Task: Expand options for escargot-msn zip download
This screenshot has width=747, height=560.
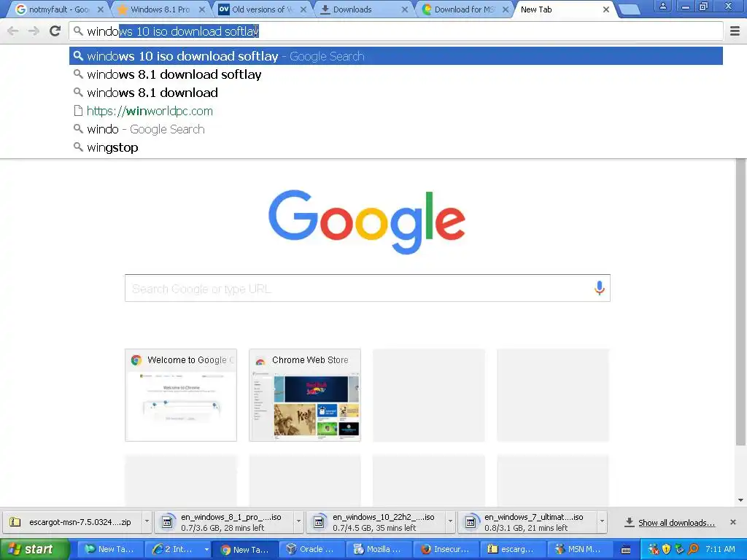Action: coord(147,522)
